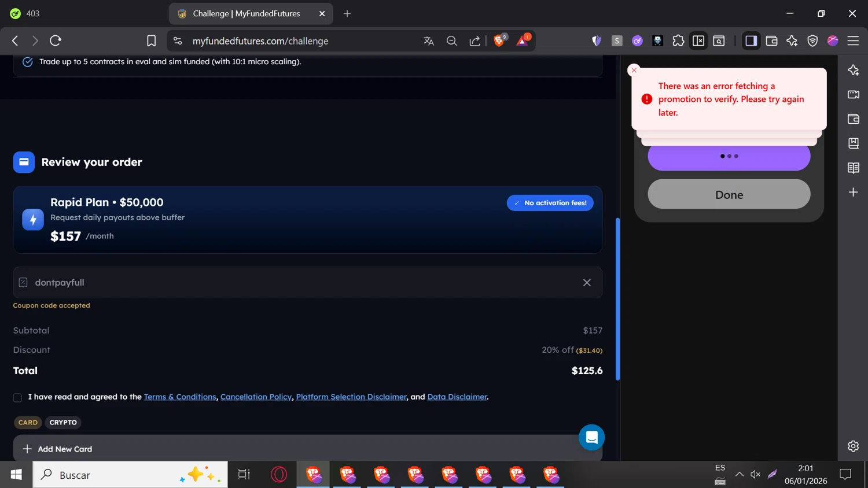
Task: Open the Windows Start menu
Action: (16, 475)
